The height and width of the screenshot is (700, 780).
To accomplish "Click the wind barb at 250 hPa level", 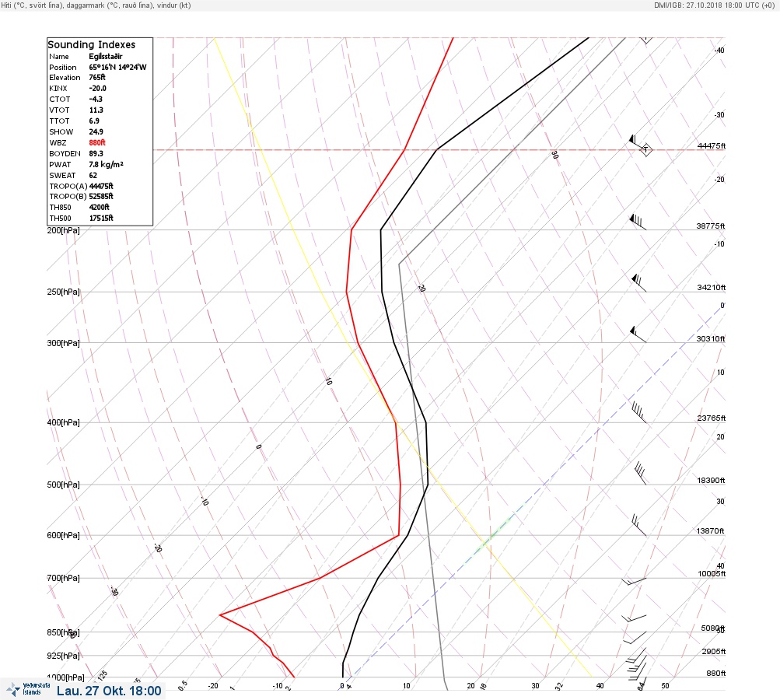I will tap(638, 282).
